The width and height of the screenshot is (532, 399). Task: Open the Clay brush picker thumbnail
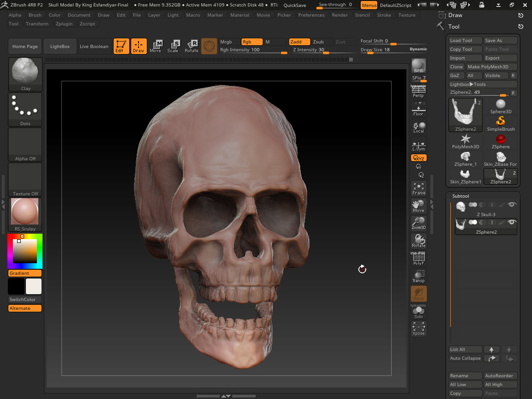[25, 74]
